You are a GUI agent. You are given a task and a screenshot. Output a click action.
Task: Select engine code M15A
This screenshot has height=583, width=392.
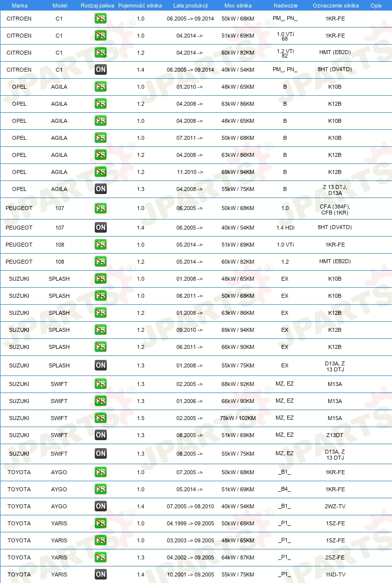click(335, 418)
